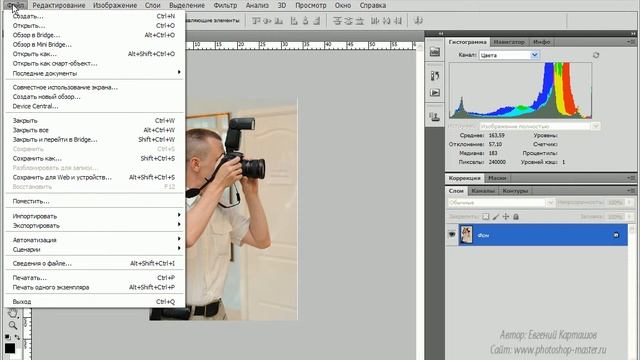Image resolution: width=640 pixels, height=360 pixels.
Task: Click Align Bottom Edges icon
Action: [x=279, y=20]
